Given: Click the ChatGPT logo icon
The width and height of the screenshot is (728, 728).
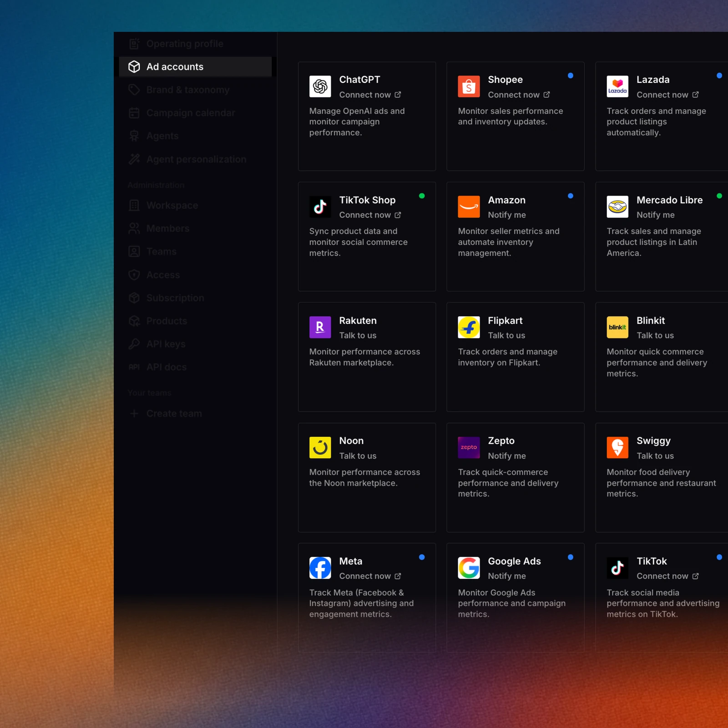Looking at the screenshot, I should coord(320,86).
